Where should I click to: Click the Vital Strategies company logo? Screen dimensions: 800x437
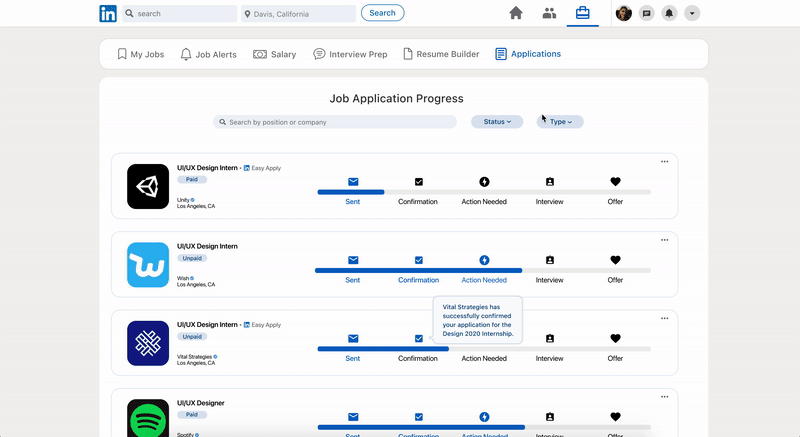(148, 343)
